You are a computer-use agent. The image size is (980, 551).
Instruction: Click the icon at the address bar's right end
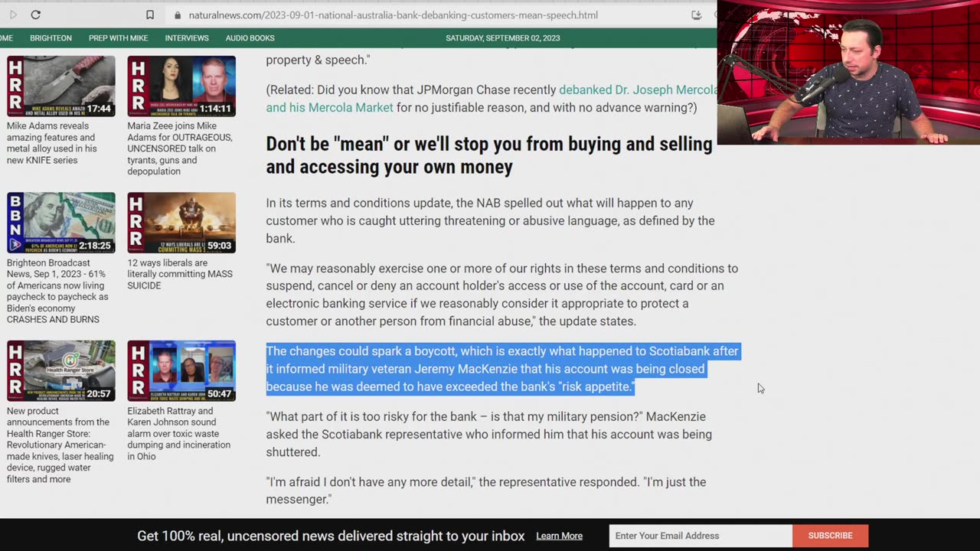pyautogui.click(x=696, y=15)
